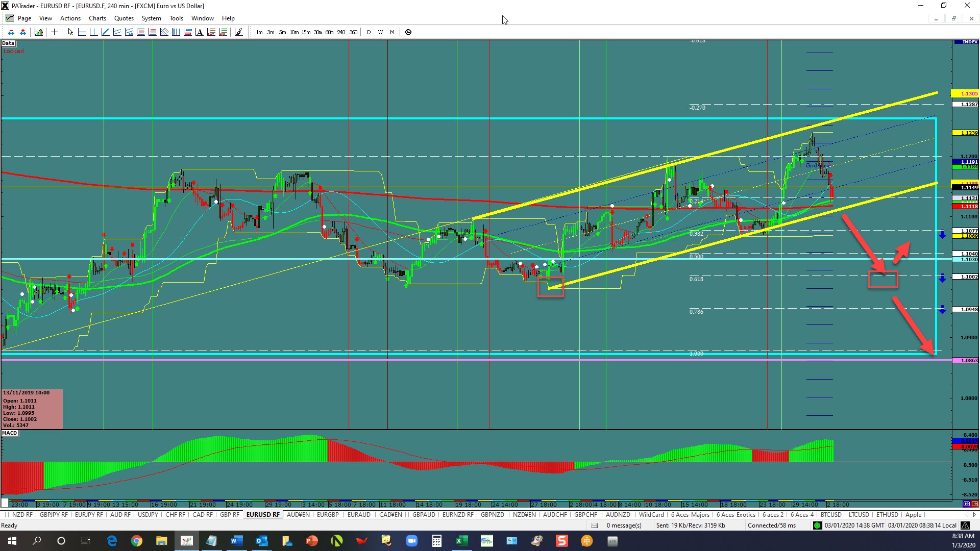This screenshot has width=980, height=551.
Task: Select the horizontal line drawing tool
Action: coord(82,32)
